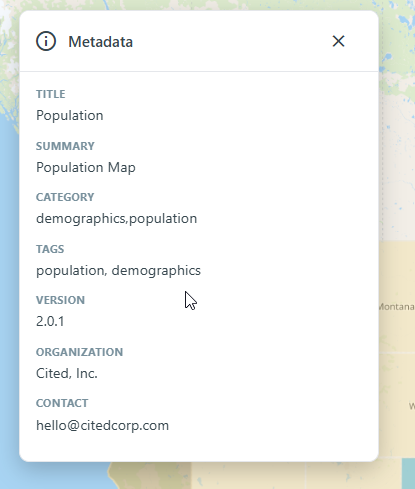Click the TAGS field label

pos(50,249)
